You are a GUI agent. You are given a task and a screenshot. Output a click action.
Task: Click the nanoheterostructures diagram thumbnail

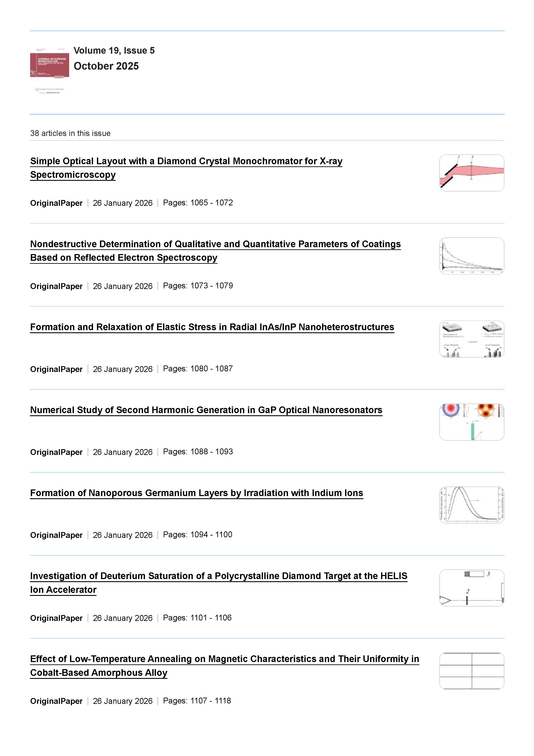471,339
